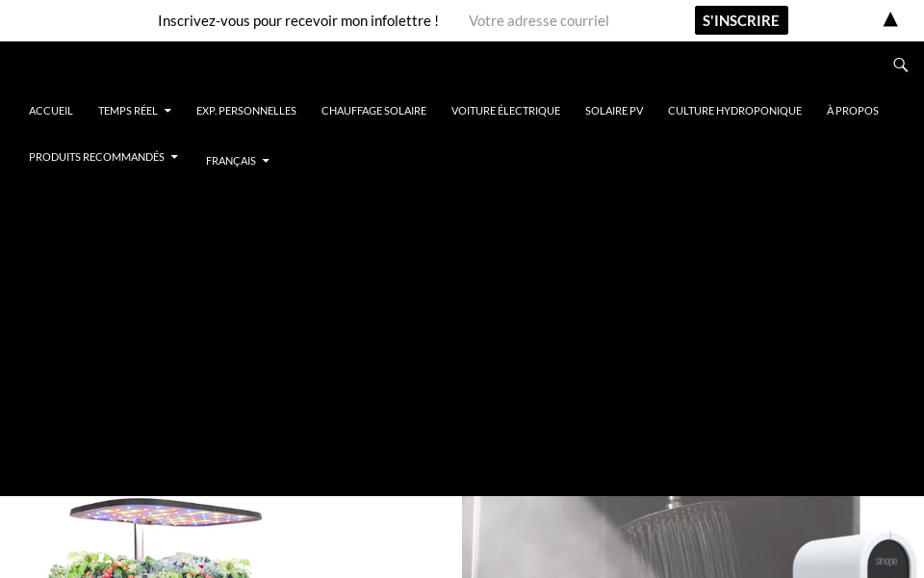Image resolution: width=924 pixels, height=578 pixels.
Task: Open the CULTURE HYDROPONIQUE page
Action: 734,111
